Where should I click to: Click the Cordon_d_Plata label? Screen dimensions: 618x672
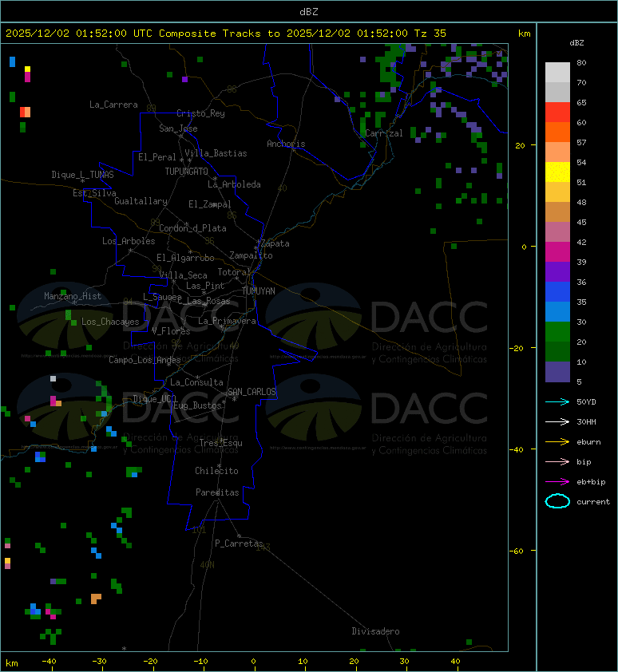tap(192, 228)
